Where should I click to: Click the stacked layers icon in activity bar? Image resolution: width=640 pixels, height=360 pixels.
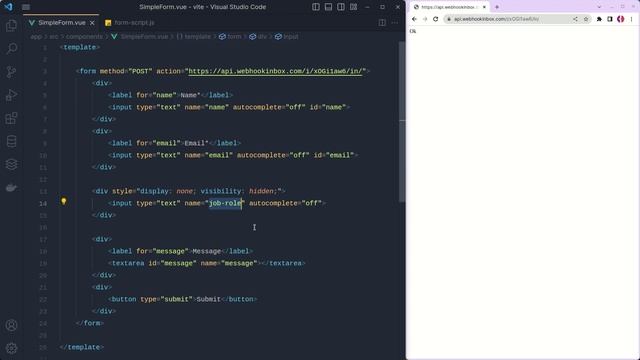tap(11, 164)
